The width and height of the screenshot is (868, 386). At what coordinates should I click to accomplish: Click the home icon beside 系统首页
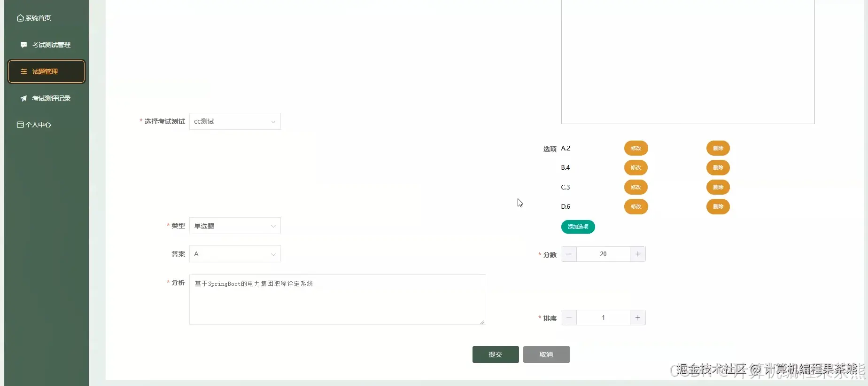(20, 18)
